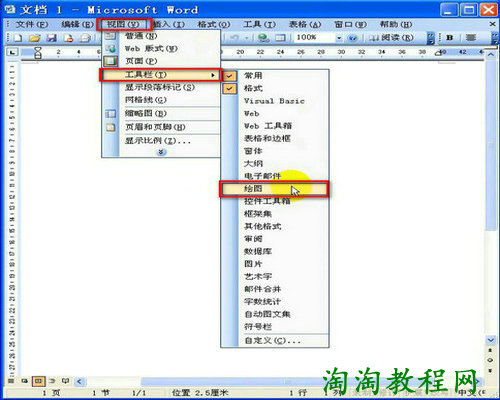Image resolution: width=500 pixels, height=400 pixels.
Task: Enable the 图片 picture toolbar
Action: click(x=275, y=264)
